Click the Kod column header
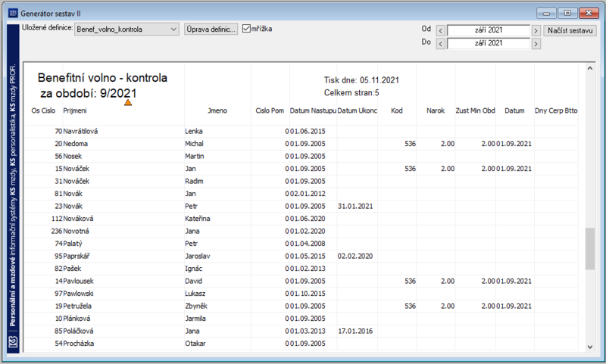 coord(396,110)
